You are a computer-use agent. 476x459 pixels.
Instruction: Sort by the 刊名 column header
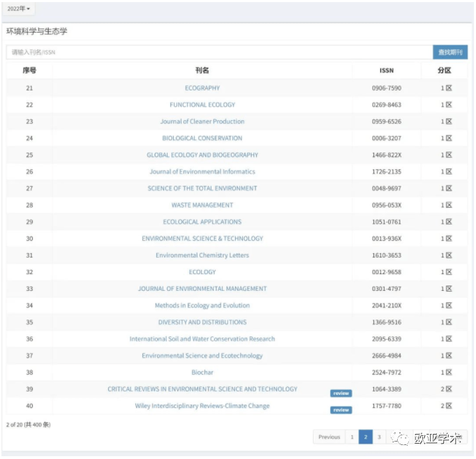point(202,70)
